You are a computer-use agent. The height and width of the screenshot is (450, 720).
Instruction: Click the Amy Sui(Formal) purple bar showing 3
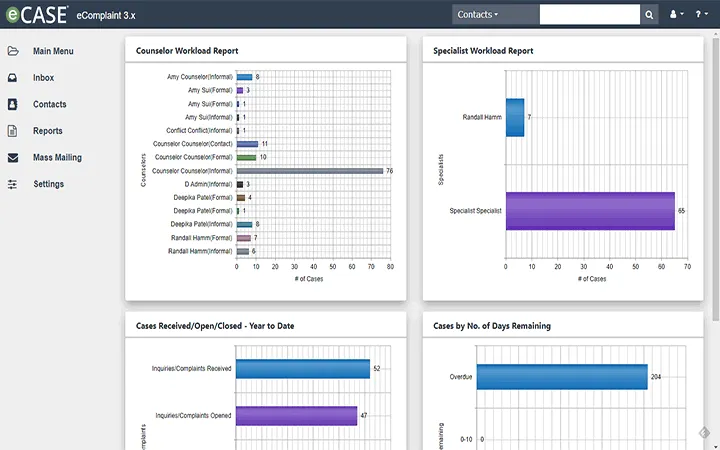point(240,90)
